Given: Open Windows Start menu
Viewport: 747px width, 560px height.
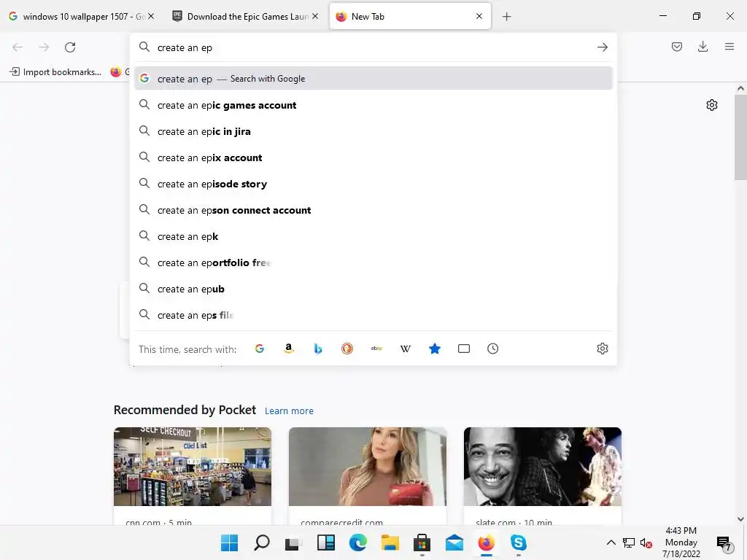Looking at the screenshot, I should pos(229,542).
